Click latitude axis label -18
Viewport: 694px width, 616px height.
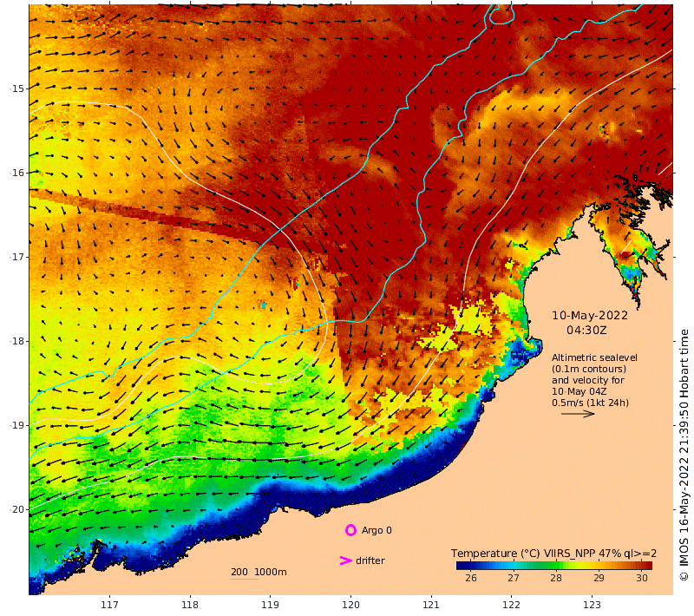pos(16,341)
